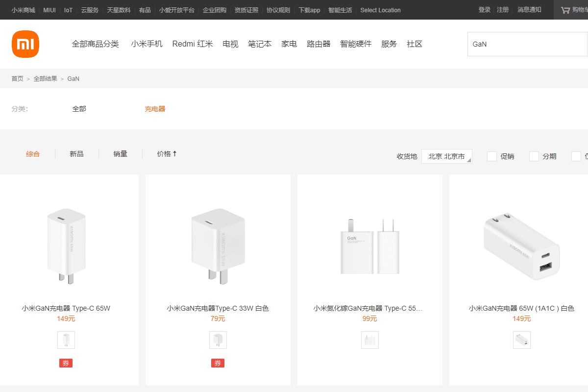This screenshot has width=588, height=392.
Task: Select the small variant thumbnail of 33W white charger
Action: [x=218, y=340]
